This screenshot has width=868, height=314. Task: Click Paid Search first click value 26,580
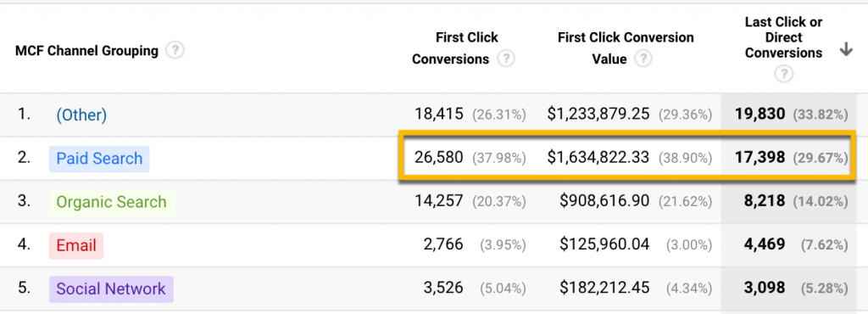click(439, 158)
